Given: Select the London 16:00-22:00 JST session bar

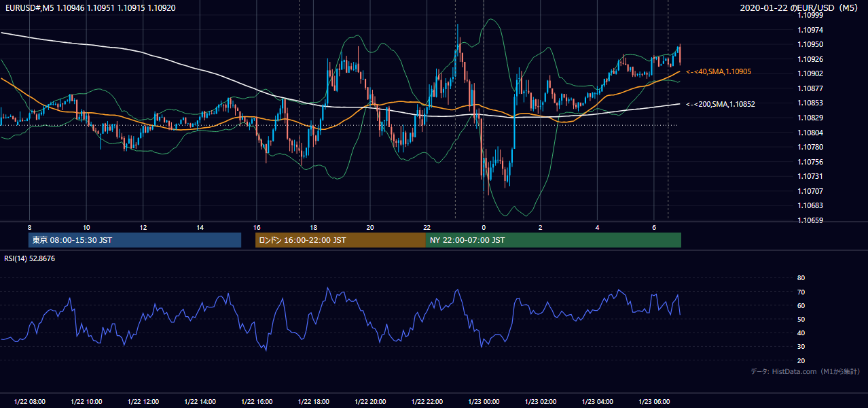Looking at the screenshot, I should click(x=340, y=240).
